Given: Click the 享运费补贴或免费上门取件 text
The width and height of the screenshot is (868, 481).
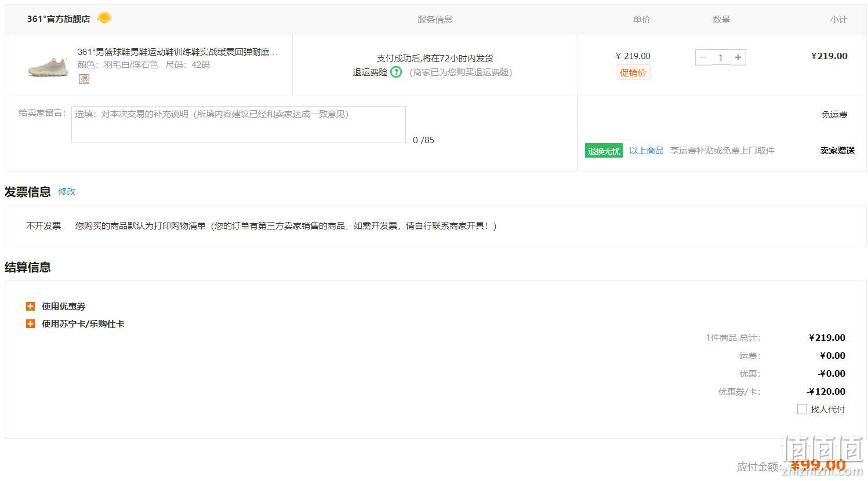Looking at the screenshot, I should pos(722,151).
